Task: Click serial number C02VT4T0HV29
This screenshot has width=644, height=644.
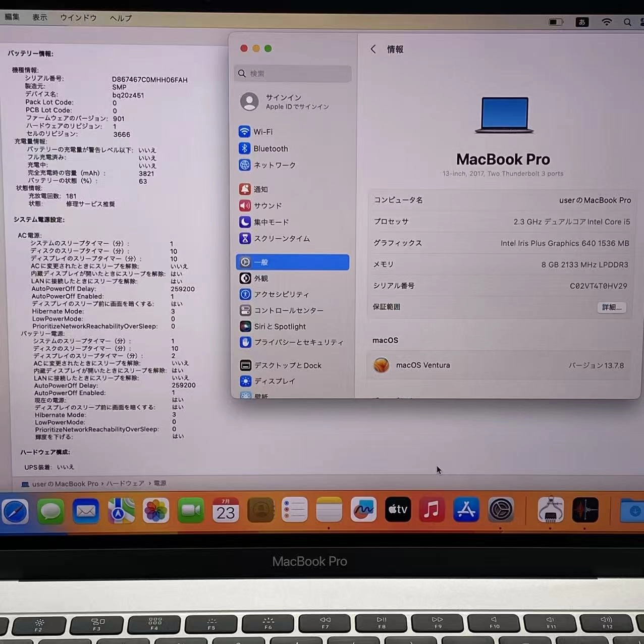Action: (599, 286)
